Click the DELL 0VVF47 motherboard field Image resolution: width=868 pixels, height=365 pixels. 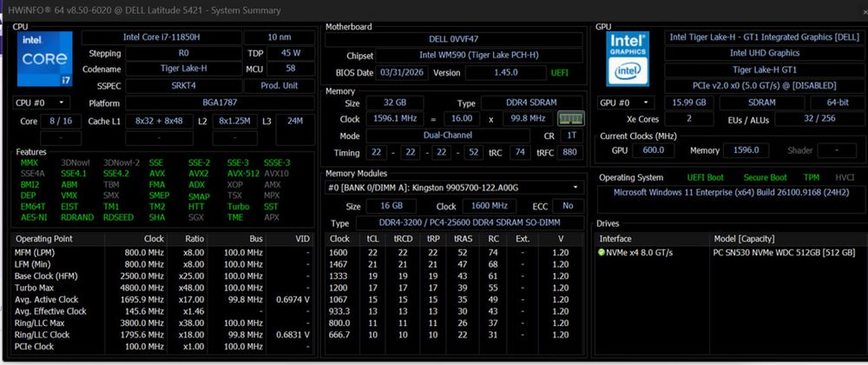(453, 39)
